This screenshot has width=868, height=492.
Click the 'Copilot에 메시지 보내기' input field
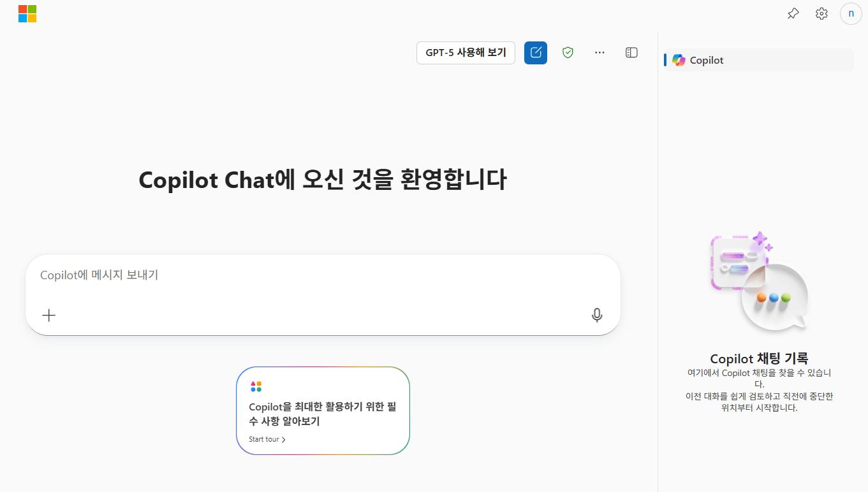[306, 275]
